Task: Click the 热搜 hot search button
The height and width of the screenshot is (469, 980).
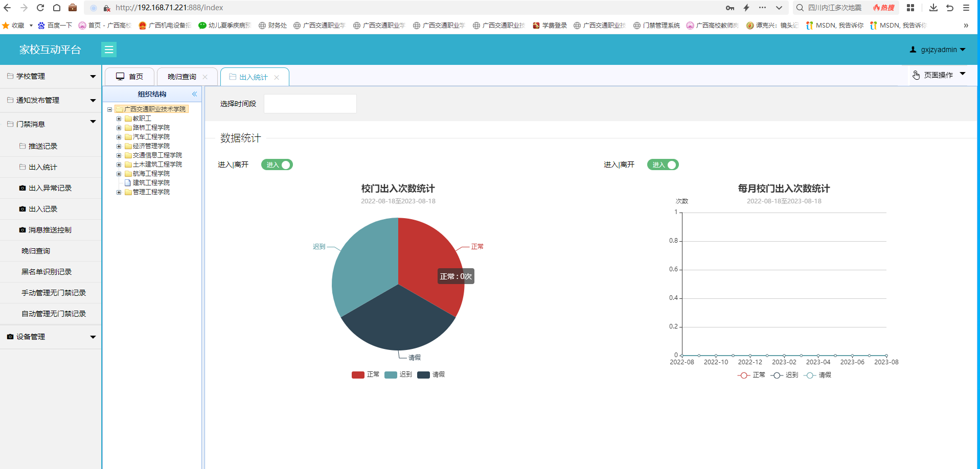Action: coord(883,8)
